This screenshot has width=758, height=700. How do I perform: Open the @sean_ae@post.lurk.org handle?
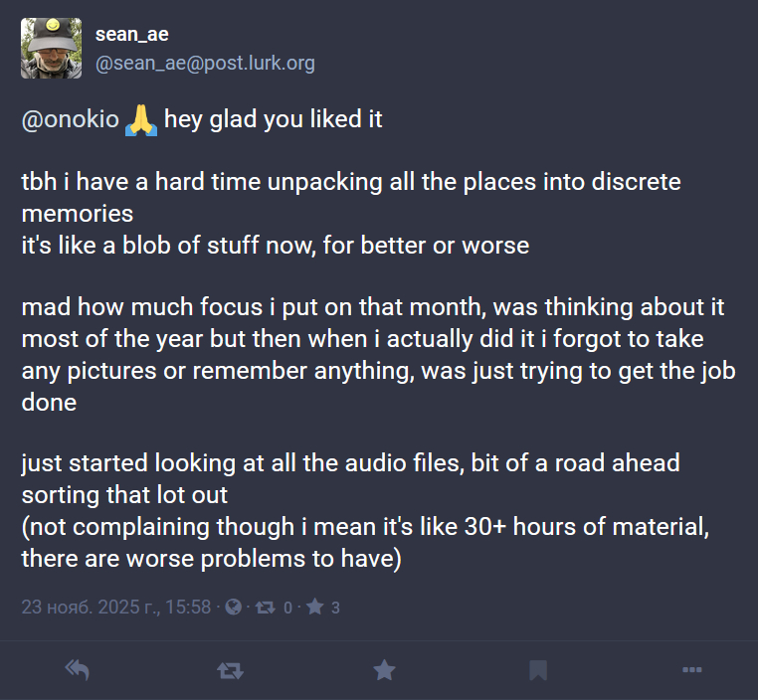click(x=205, y=64)
